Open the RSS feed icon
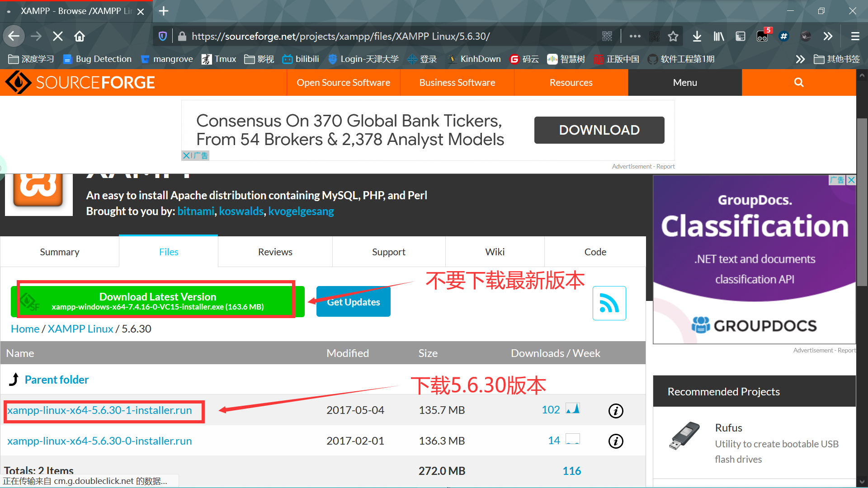 click(x=609, y=303)
